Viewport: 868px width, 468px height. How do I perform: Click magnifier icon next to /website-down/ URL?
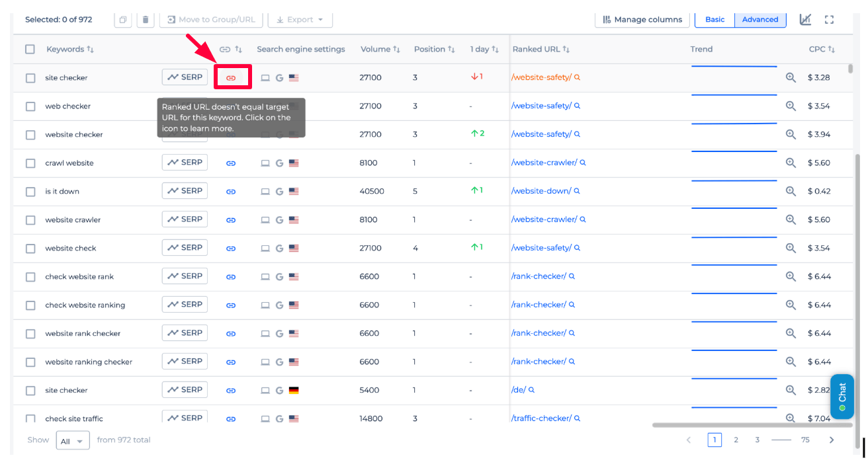[577, 191]
